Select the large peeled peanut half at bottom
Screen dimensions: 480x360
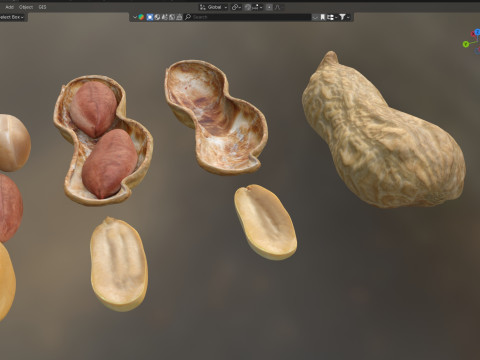point(119,264)
